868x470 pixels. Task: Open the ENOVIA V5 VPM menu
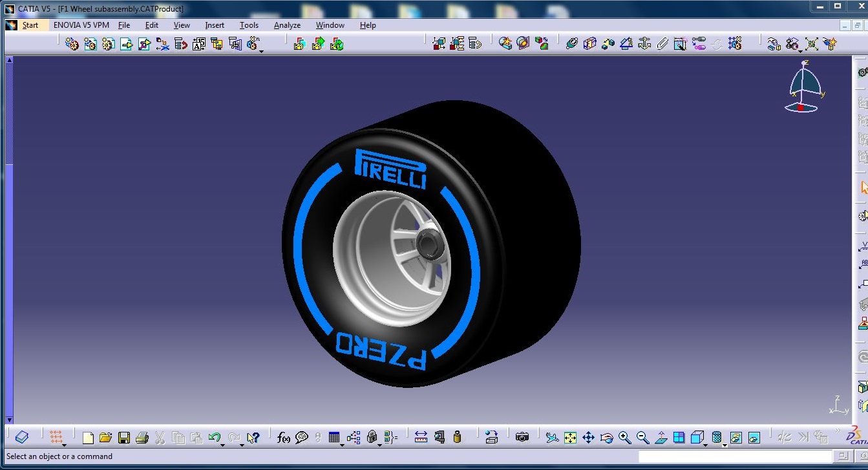pos(81,25)
